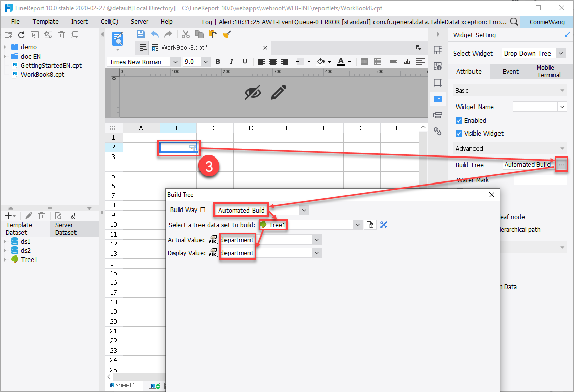Open the Display Value dropdown for department
Viewport: 574px width, 392px height.
[316, 253]
